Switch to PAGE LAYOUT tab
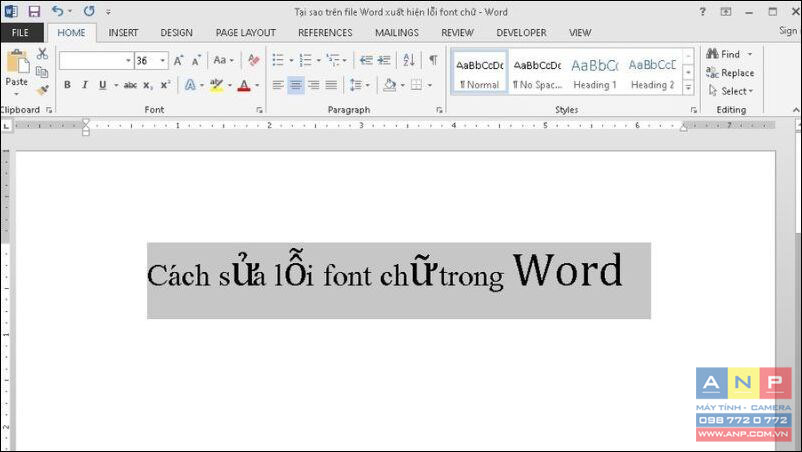Screen dimensions: 802x452 click(246, 33)
